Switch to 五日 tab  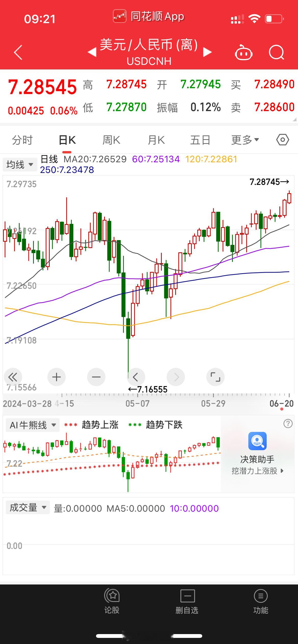200,140
